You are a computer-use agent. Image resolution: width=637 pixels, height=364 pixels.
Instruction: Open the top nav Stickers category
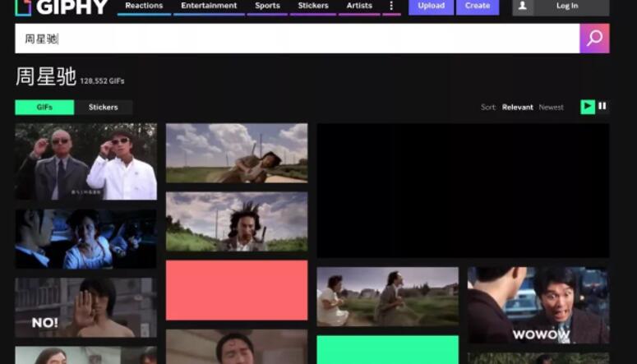point(313,7)
